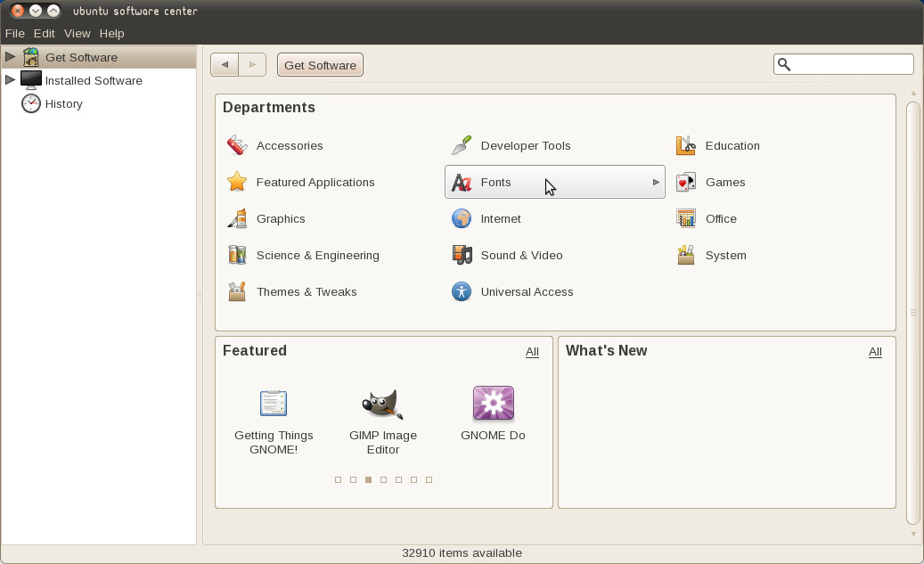Click the 32910 items available status text

click(462, 553)
